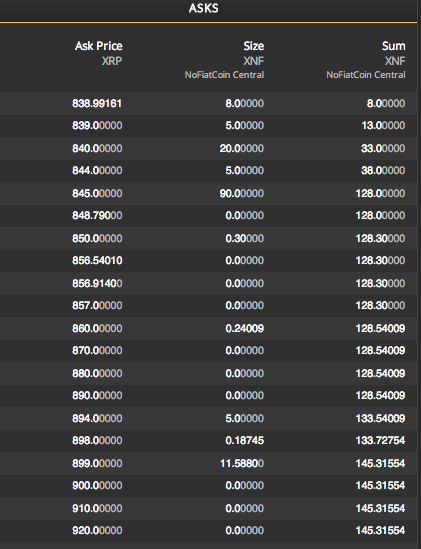This screenshot has width=421, height=549.
Task: Select ask price 857.00000
Action: tap(97, 305)
